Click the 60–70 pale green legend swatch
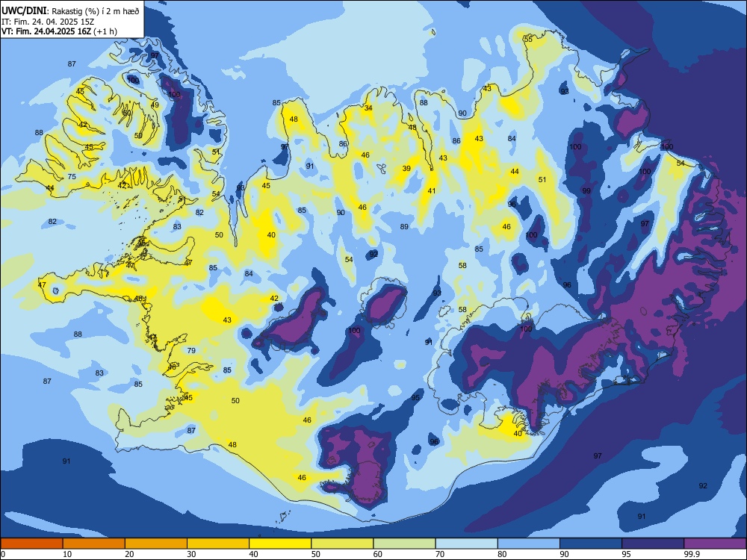The height and width of the screenshot is (560, 747). pyautogui.click(x=404, y=544)
